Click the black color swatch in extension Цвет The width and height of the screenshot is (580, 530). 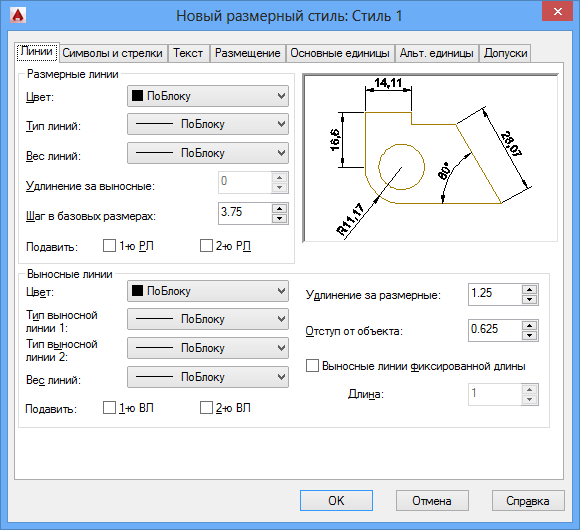[137, 291]
